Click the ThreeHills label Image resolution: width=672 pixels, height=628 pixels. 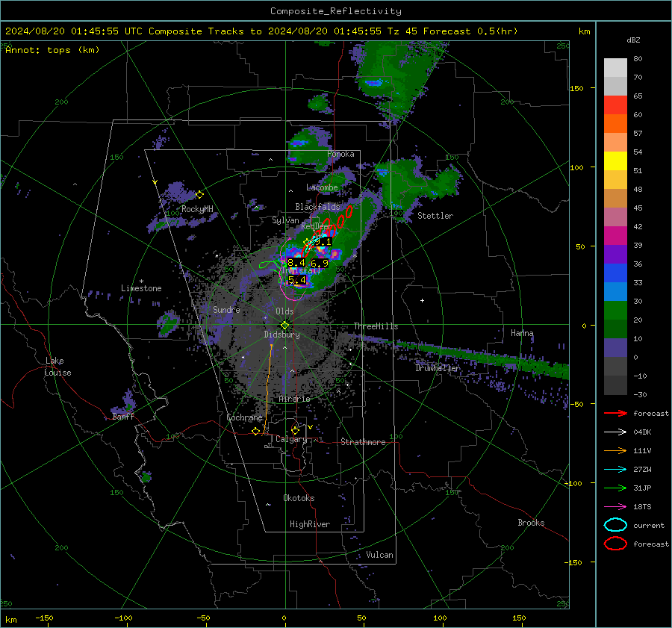point(376,326)
